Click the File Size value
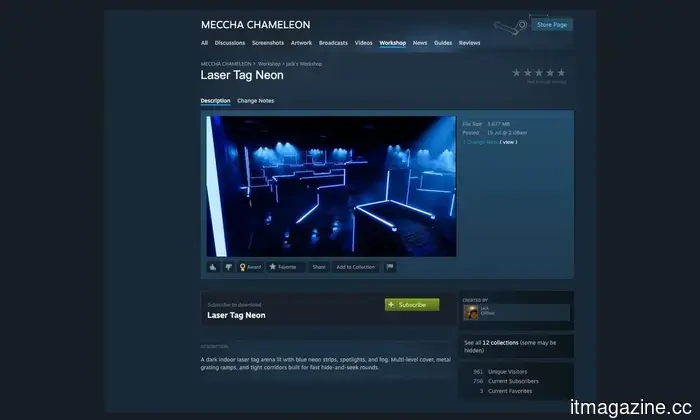 499,124
